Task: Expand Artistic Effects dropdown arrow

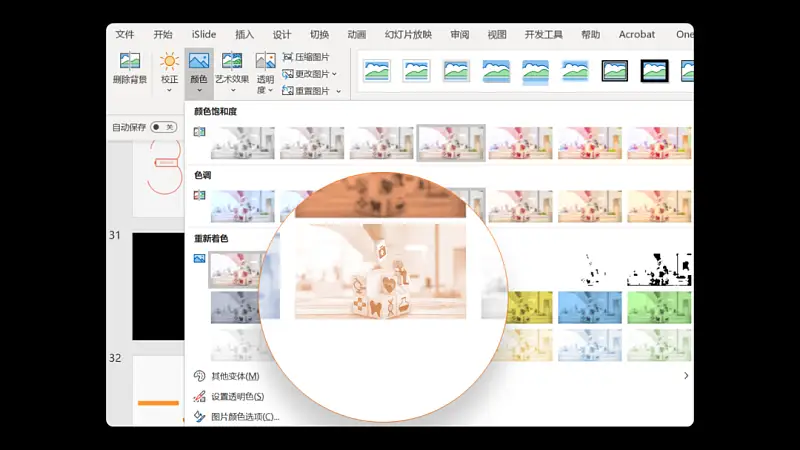Action: click(x=233, y=90)
